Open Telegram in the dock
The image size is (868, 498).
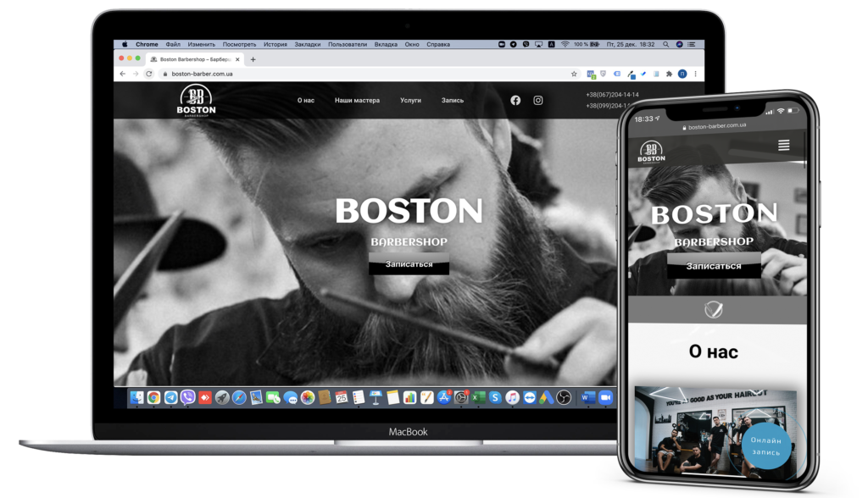point(171,397)
